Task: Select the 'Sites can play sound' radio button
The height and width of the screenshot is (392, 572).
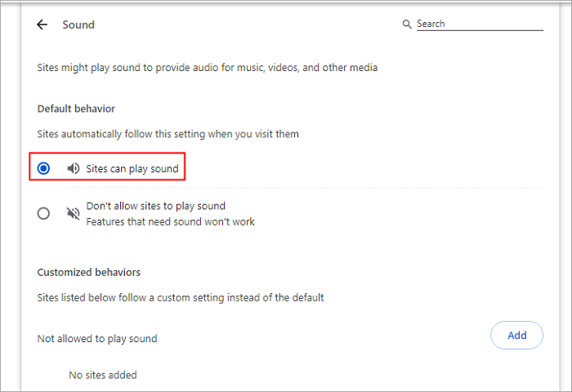Action: [44, 169]
